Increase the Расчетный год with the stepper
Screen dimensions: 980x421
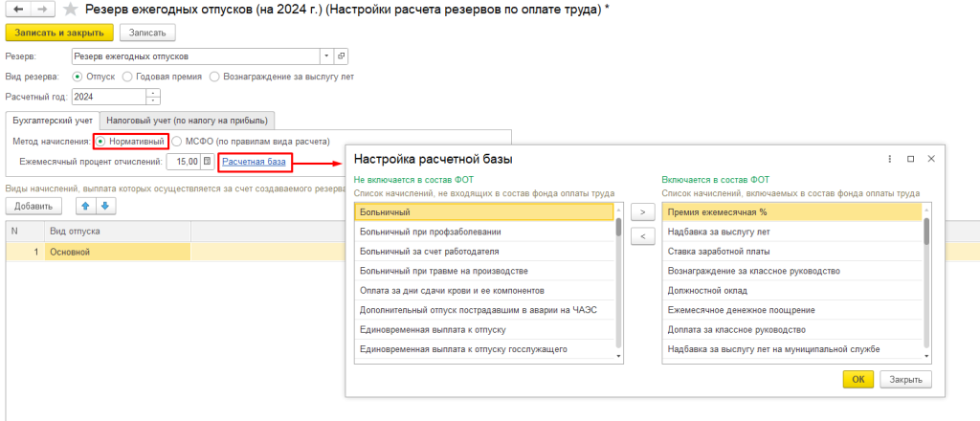pos(154,93)
